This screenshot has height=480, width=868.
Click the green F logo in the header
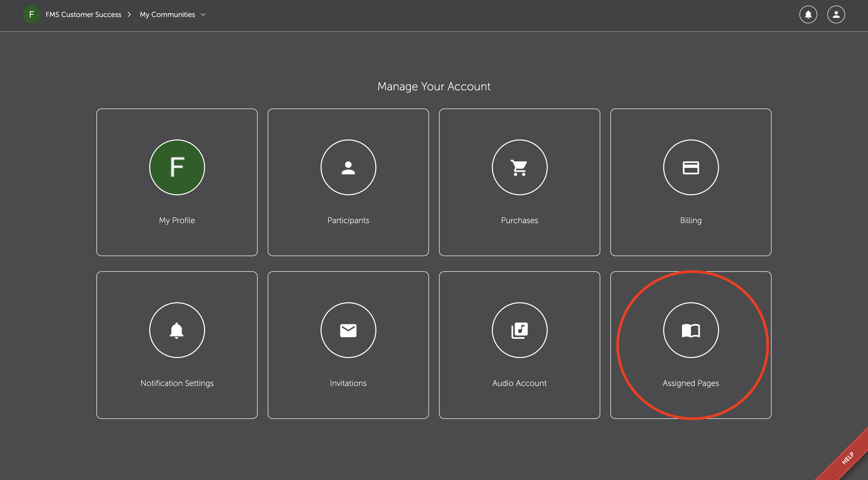tap(32, 14)
